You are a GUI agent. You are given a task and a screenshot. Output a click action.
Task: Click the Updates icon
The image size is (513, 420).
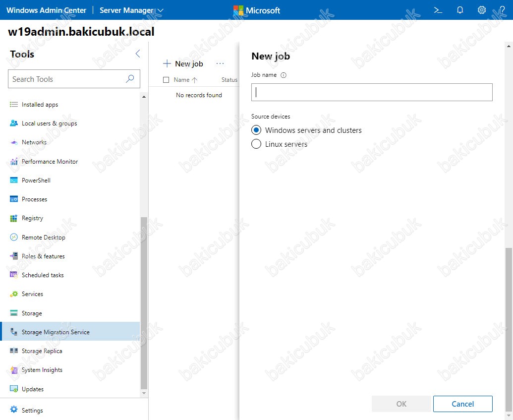(x=14, y=389)
